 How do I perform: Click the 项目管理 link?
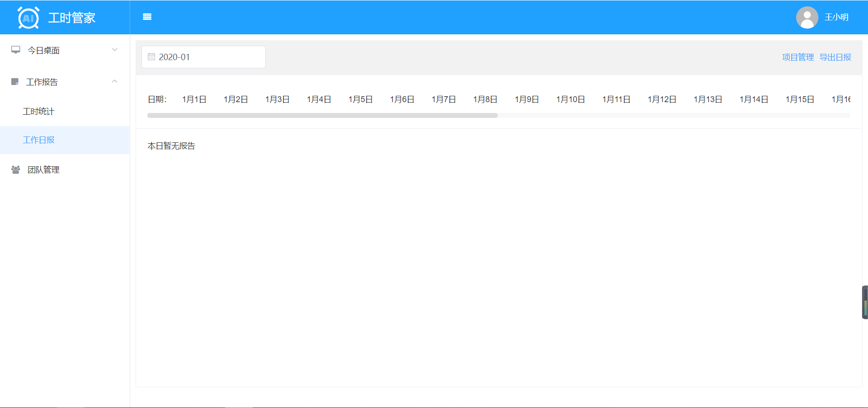click(x=797, y=57)
